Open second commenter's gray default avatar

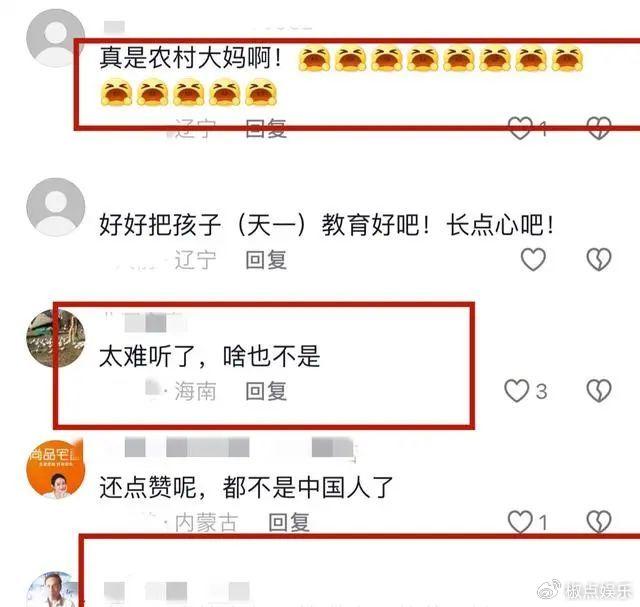56,207
